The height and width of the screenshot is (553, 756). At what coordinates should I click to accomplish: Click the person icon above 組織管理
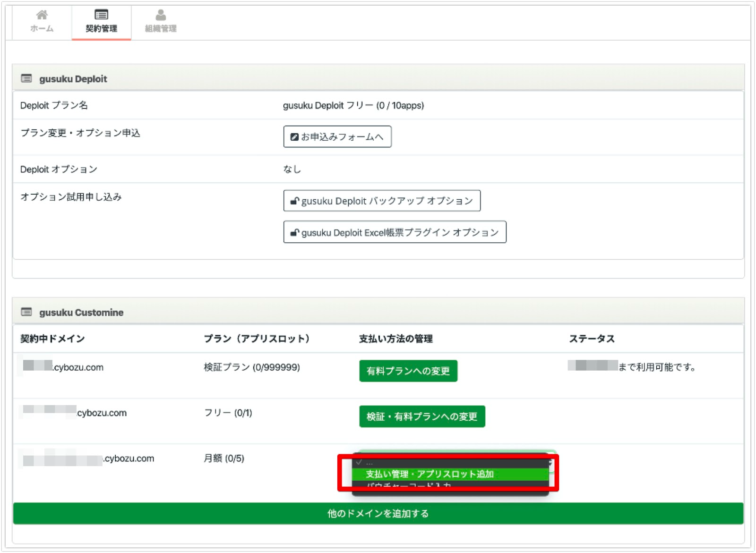click(x=161, y=15)
